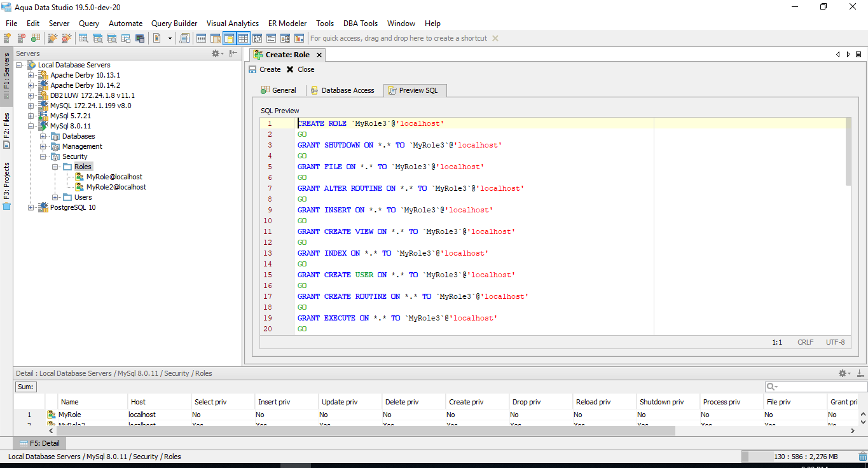Viewport: 868px width, 468px height.
Task: Open the editor tab list icon
Action: [858, 55]
